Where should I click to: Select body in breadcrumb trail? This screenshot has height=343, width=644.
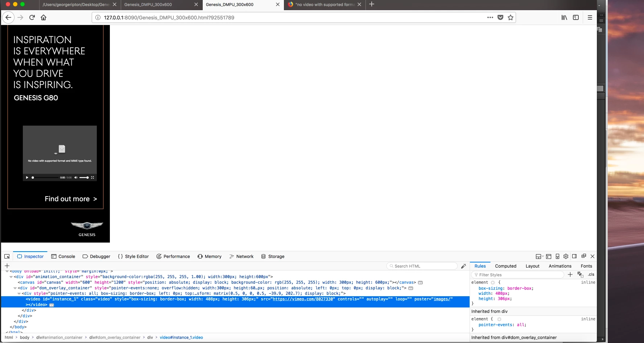(25, 338)
